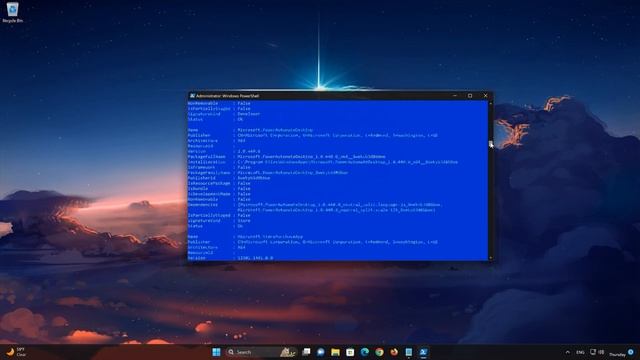Open the clock showing Thursday
This screenshot has width=640, height=360.
pos(617,354)
